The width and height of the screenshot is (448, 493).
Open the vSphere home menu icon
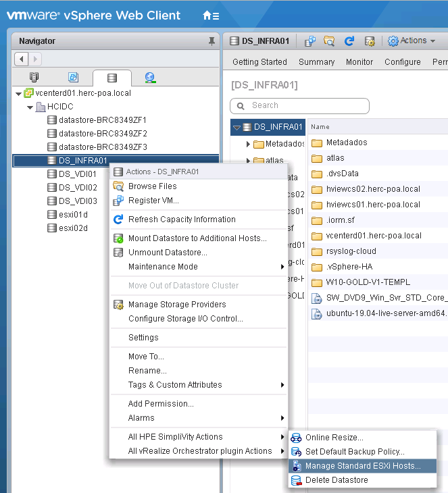(211, 16)
